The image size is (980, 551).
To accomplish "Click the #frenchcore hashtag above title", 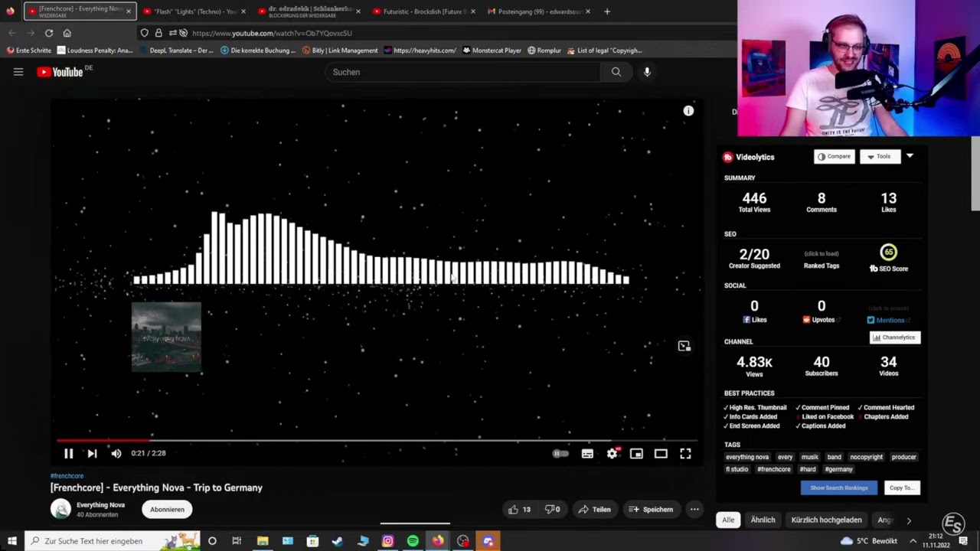I will pyautogui.click(x=67, y=476).
